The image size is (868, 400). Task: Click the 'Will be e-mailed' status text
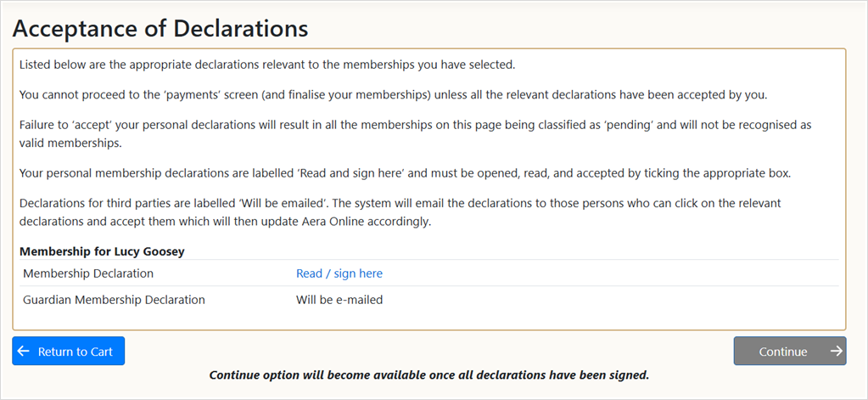(339, 300)
